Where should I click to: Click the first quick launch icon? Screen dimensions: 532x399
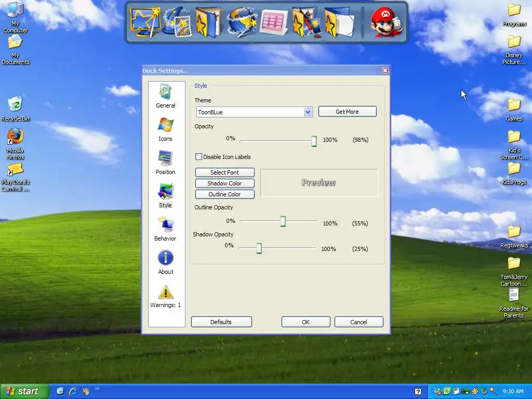[60, 391]
